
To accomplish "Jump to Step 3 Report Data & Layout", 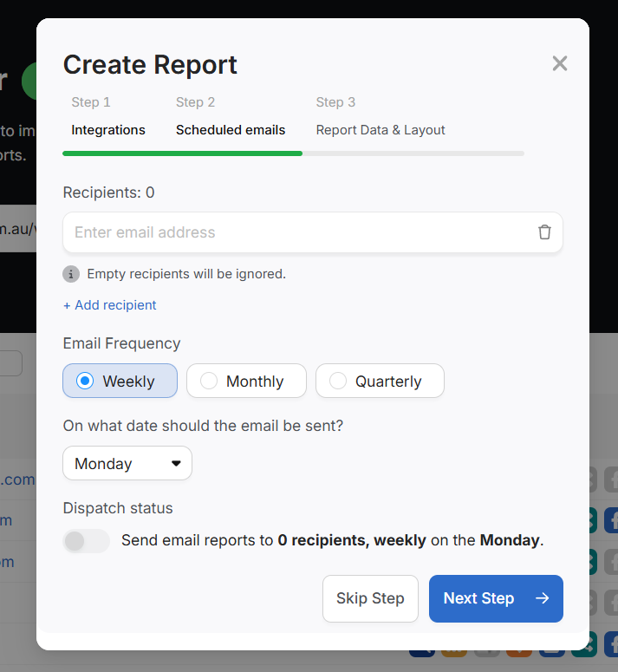I will [381, 116].
